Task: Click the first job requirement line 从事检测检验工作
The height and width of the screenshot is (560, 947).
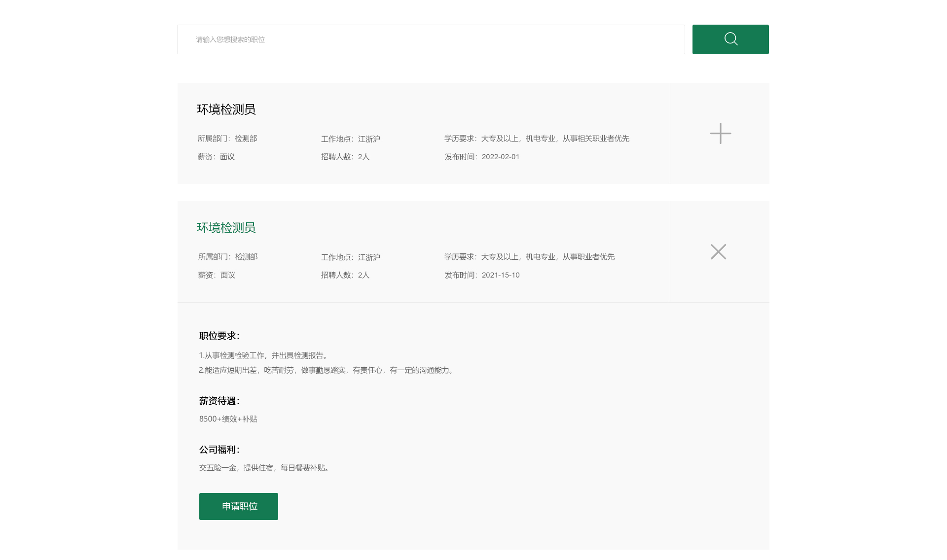Action: [x=263, y=355]
